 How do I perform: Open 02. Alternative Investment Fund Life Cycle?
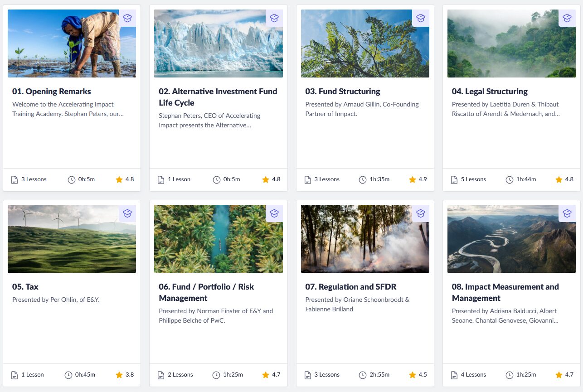click(218, 97)
